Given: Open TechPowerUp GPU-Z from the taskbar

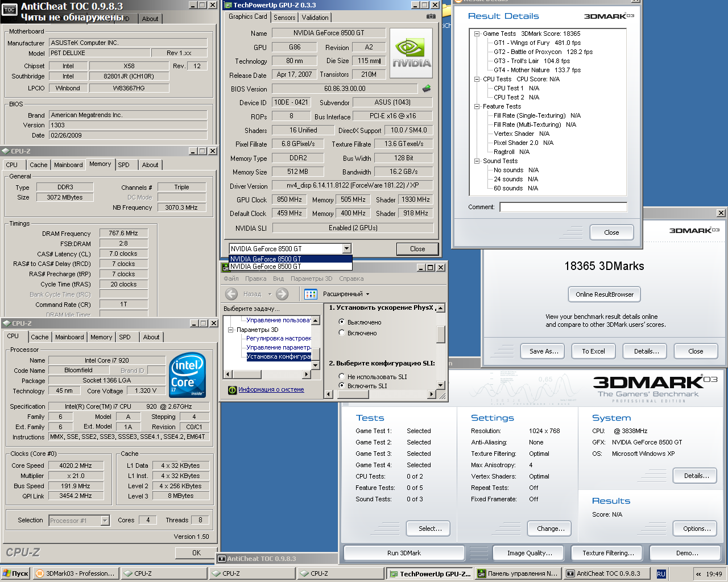Looking at the screenshot, I should (430, 573).
